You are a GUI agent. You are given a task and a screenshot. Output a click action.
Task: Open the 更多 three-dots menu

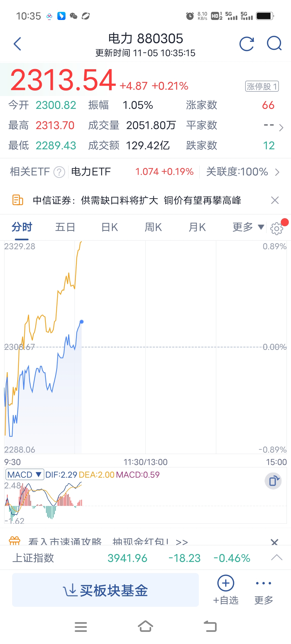point(264,590)
